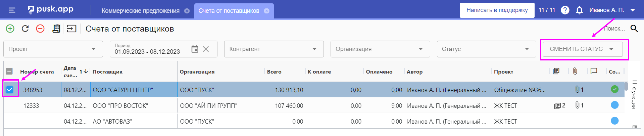Open the Проект filter dropdown
This screenshot has height=136, width=644.
[53, 49]
